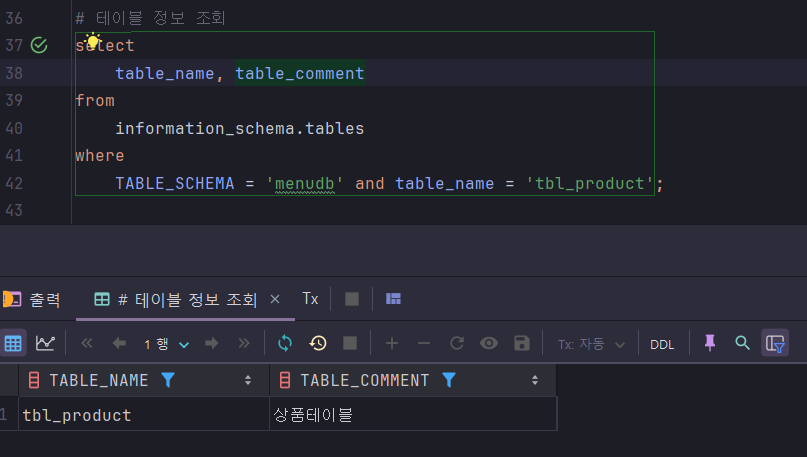Image resolution: width=807 pixels, height=457 pixels.
Task: Toggle the column filter panel icon
Action: (x=775, y=343)
